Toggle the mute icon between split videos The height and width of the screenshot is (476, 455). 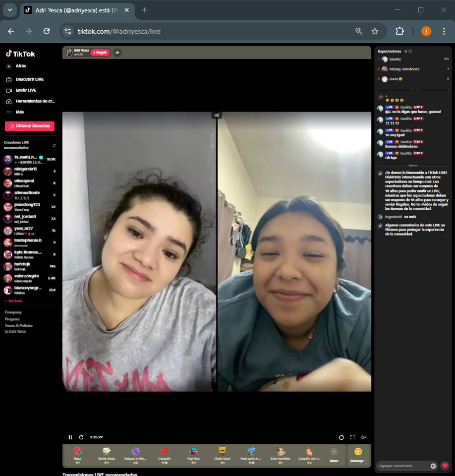tap(217, 115)
